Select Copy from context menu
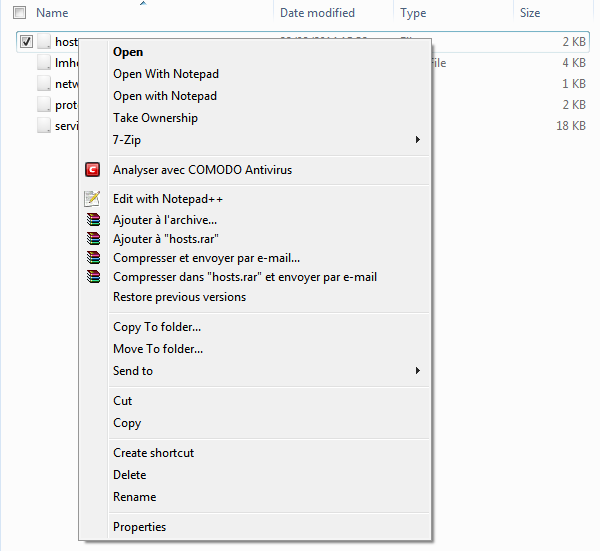The width and height of the screenshot is (600, 551). coord(127,423)
